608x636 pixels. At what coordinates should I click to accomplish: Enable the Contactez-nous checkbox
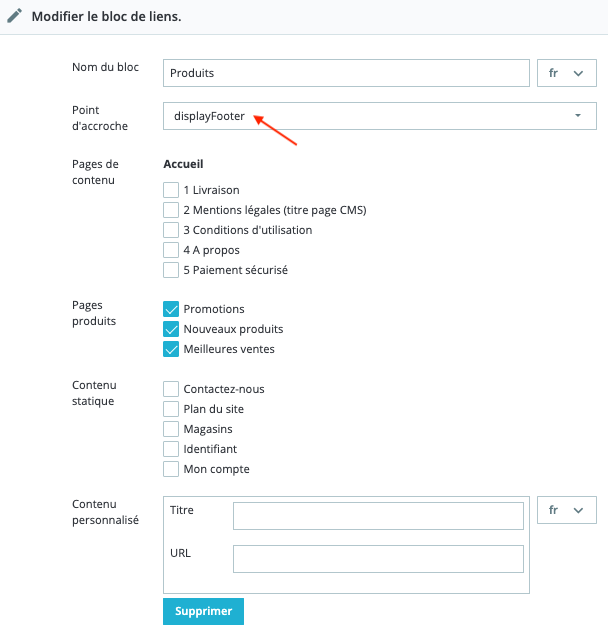pyautogui.click(x=171, y=389)
